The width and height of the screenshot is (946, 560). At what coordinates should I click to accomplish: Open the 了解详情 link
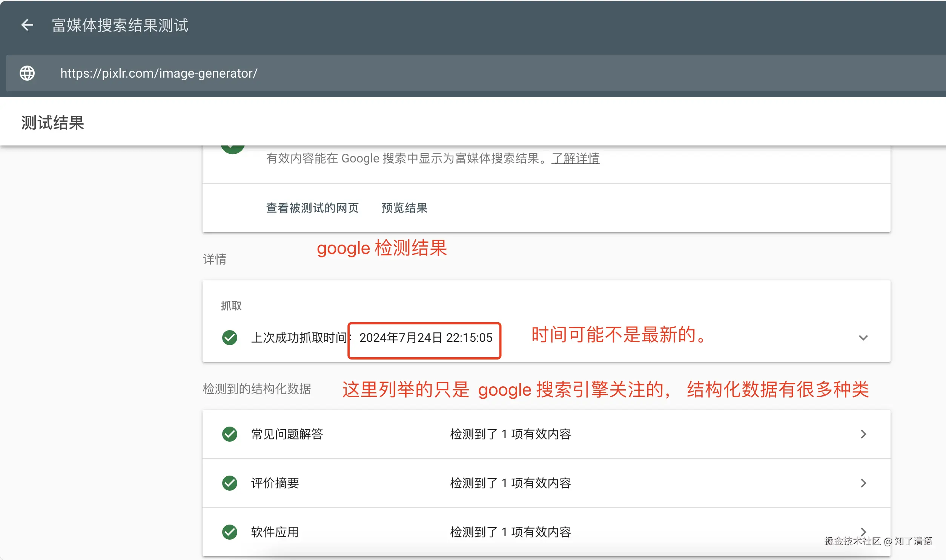575,159
